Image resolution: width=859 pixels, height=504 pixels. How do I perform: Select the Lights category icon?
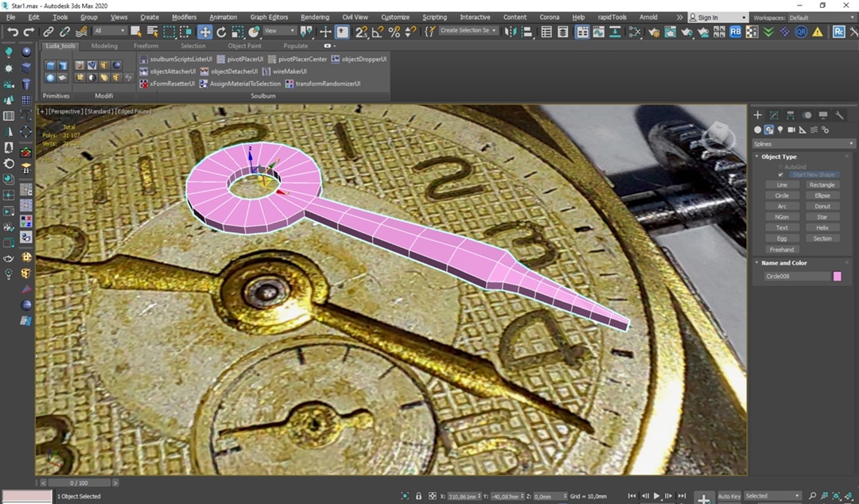[780, 130]
